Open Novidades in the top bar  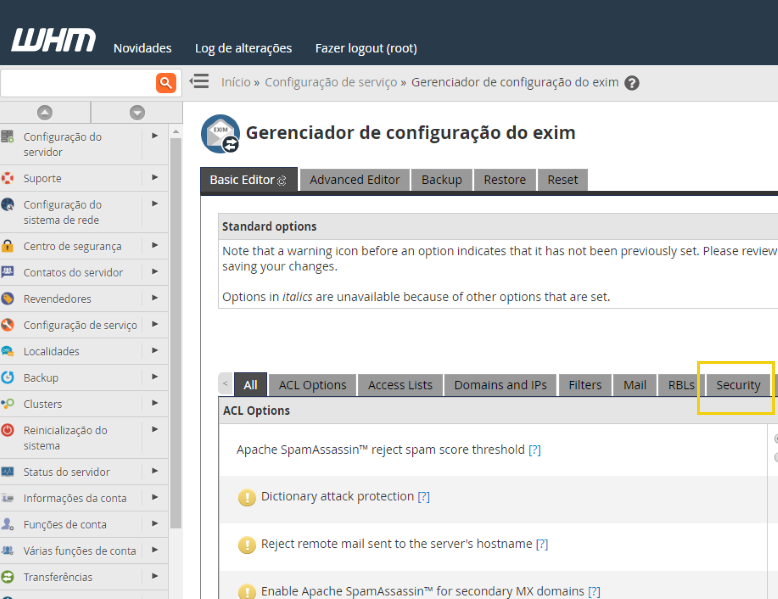[x=142, y=48]
